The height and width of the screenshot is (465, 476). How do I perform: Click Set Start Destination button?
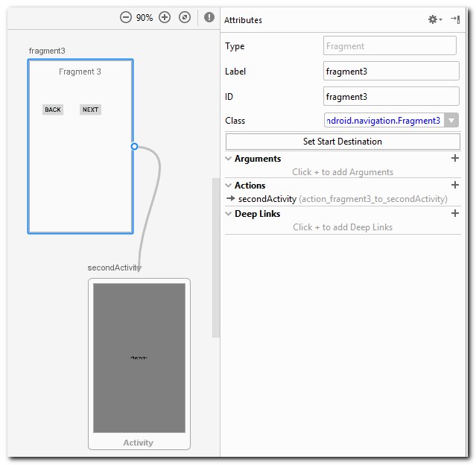[343, 142]
